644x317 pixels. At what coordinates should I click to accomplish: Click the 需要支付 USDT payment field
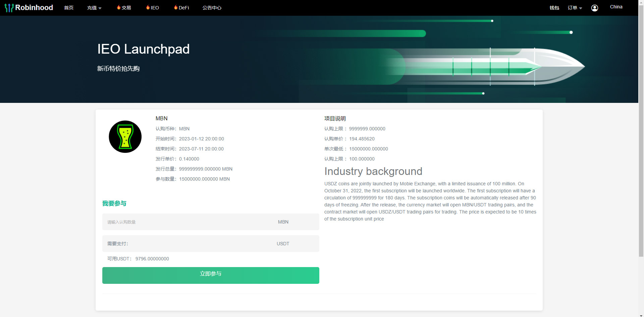coord(188,244)
